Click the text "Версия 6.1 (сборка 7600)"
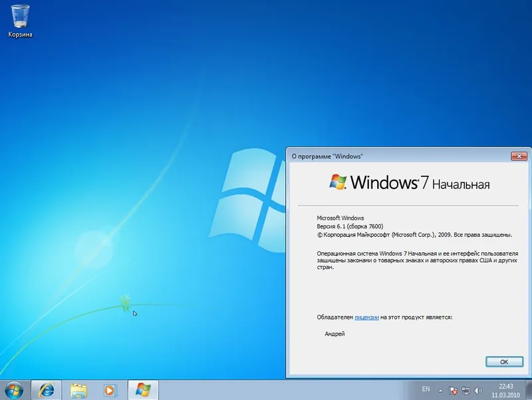This screenshot has width=532, height=400. click(x=350, y=226)
